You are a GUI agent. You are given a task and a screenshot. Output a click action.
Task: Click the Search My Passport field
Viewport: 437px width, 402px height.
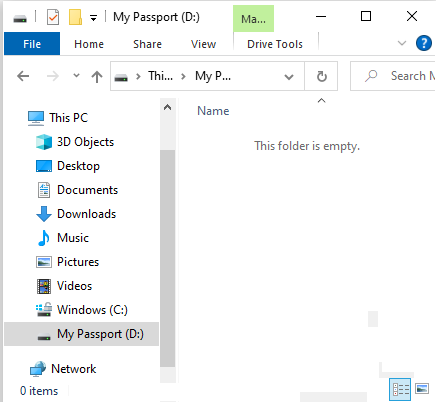click(x=393, y=76)
